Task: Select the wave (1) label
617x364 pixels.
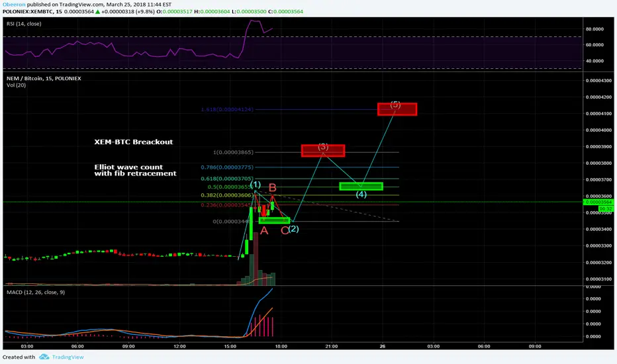Action: (x=256, y=184)
